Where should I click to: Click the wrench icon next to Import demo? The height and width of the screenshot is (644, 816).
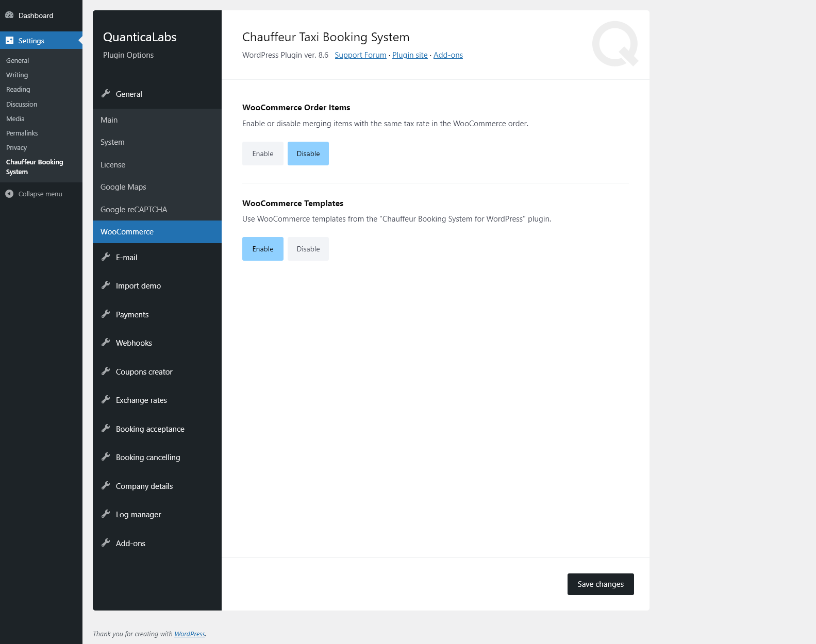click(x=106, y=285)
